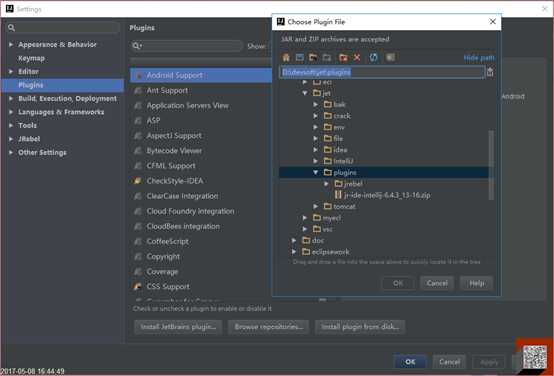Screen dimensions: 554x376
Task: Click the Ant Support plugin icon
Action: tap(138, 91)
